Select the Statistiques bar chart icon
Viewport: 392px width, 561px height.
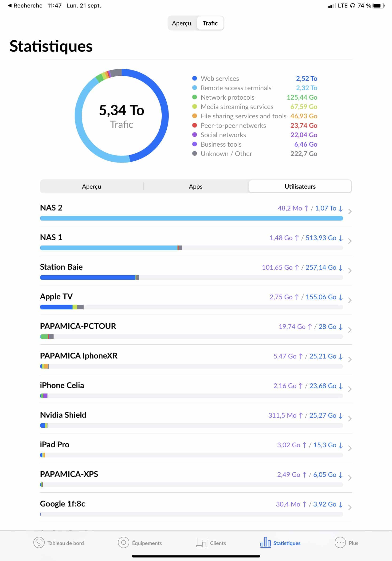tap(265, 543)
